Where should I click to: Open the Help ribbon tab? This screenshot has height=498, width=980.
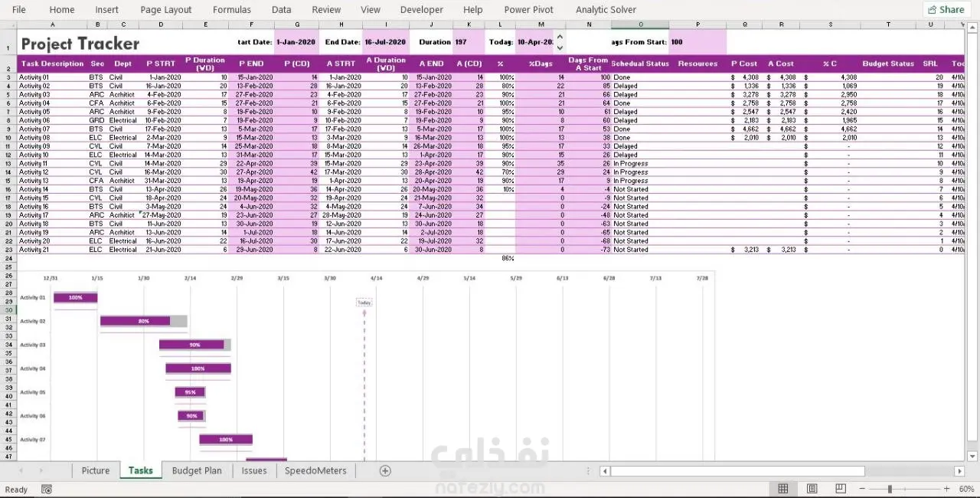473,9
